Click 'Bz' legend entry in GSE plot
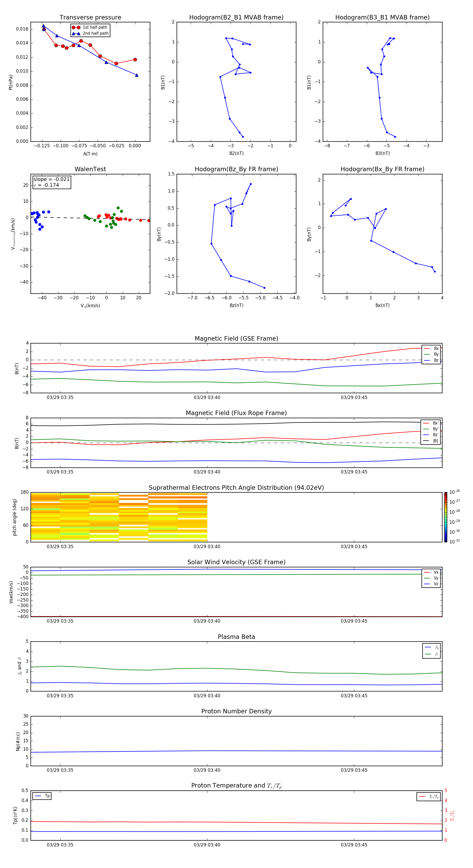The width and height of the screenshot is (473, 868). tap(431, 360)
